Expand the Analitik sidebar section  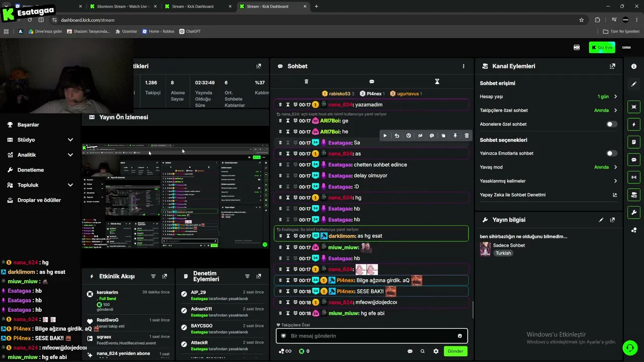[41, 155]
